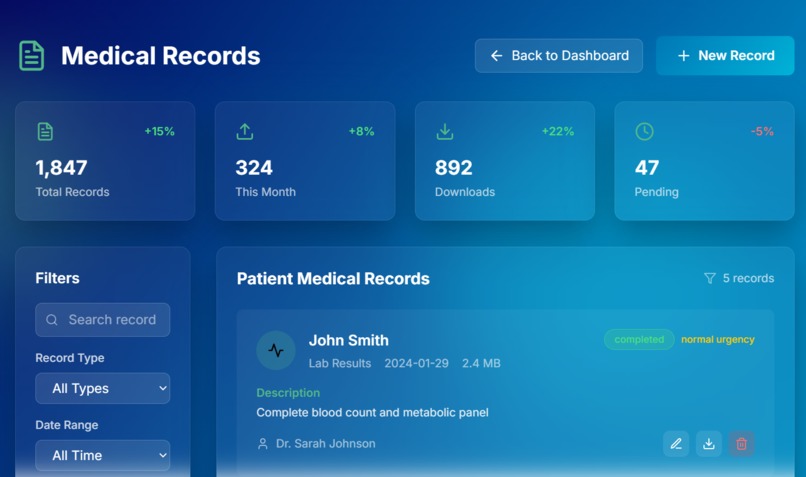This screenshot has height=477, width=806.
Task: Create a new record with New Record button
Action: pyautogui.click(x=725, y=56)
